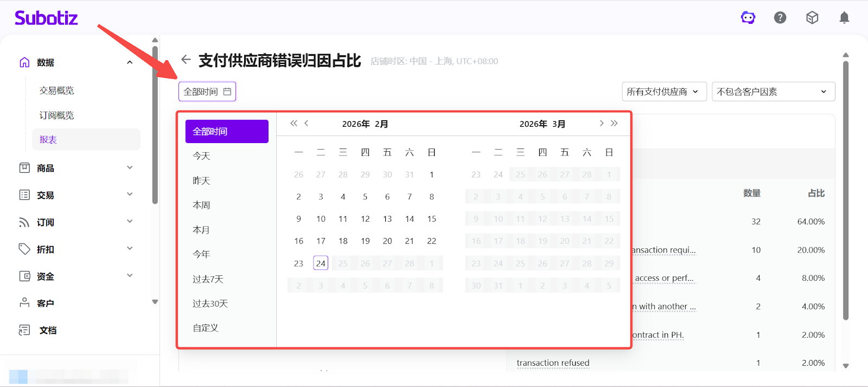868x387 pixels.
Task: Click the 全部时间 date picker field
Action: coord(207,92)
